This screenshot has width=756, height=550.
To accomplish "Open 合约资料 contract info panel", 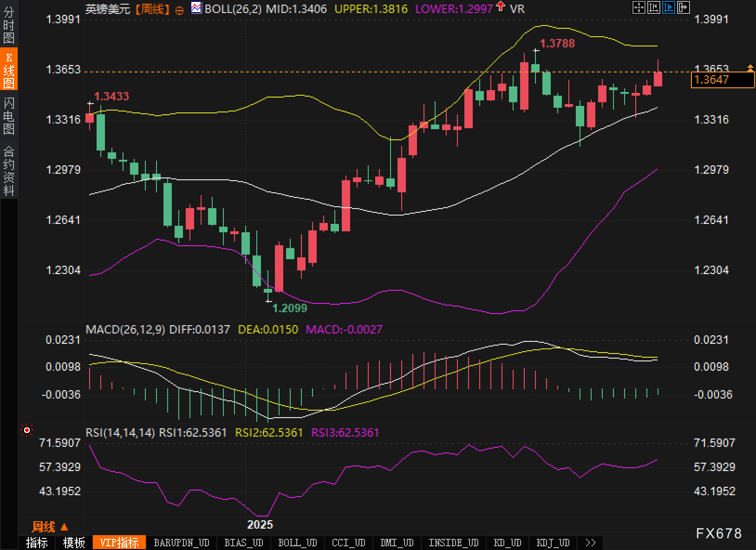I will tap(9, 170).
